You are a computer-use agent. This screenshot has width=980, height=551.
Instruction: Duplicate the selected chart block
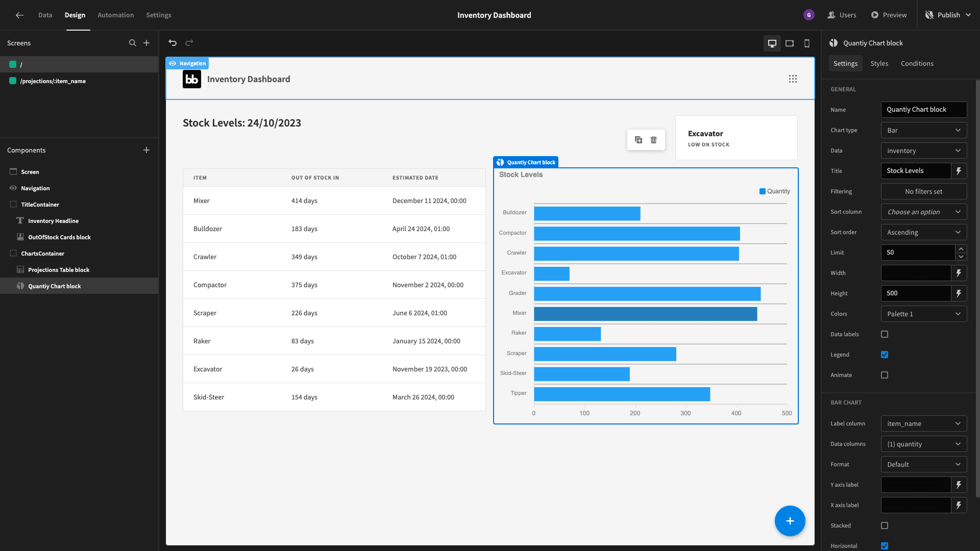pos(639,140)
